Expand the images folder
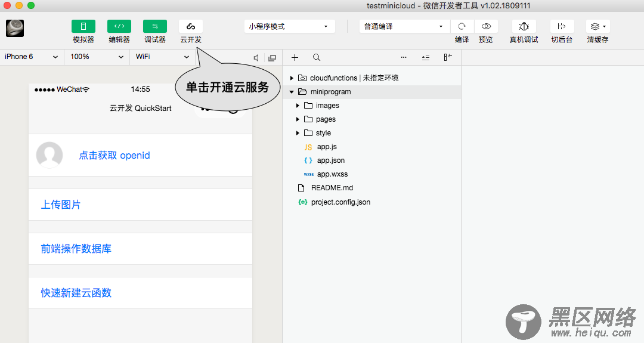644x343 pixels. coord(298,106)
